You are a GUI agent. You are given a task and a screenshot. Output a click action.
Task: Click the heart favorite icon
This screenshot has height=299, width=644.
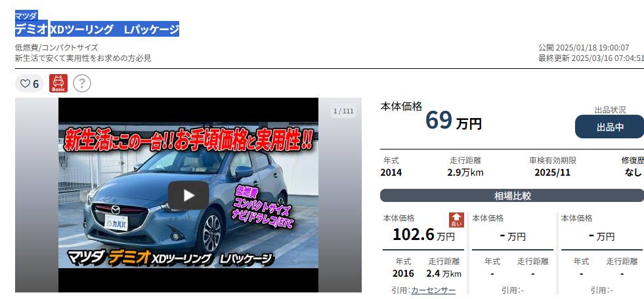click(x=25, y=84)
